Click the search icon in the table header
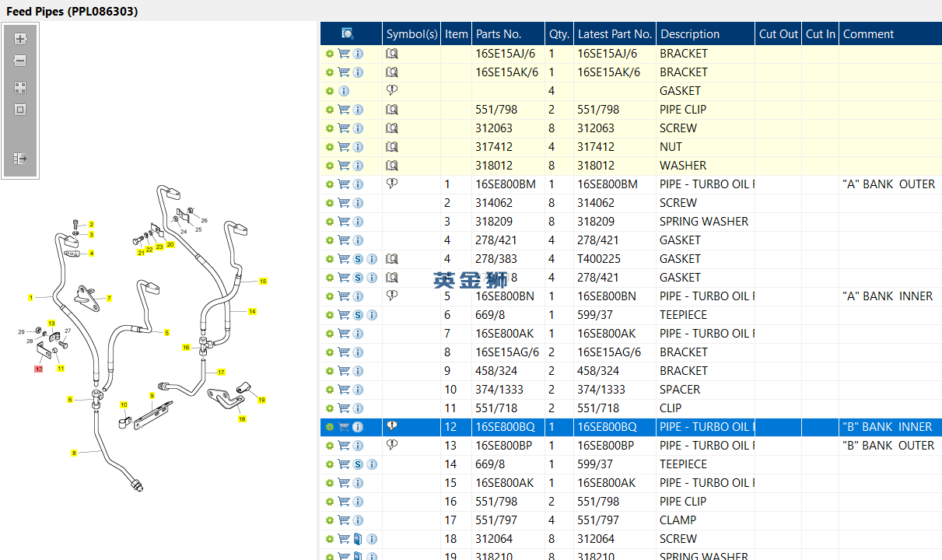 [348, 33]
